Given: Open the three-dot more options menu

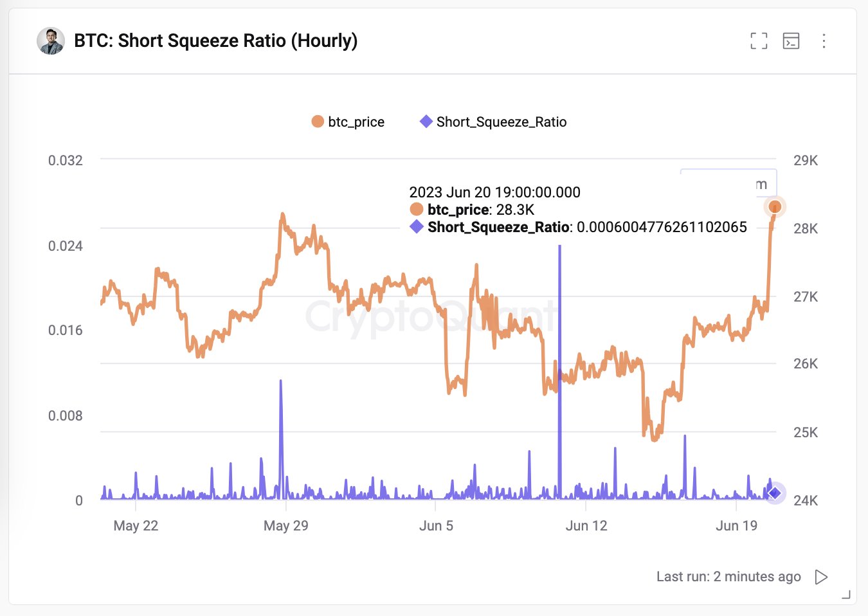Looking at the screenshot, I should click(824, 41).
